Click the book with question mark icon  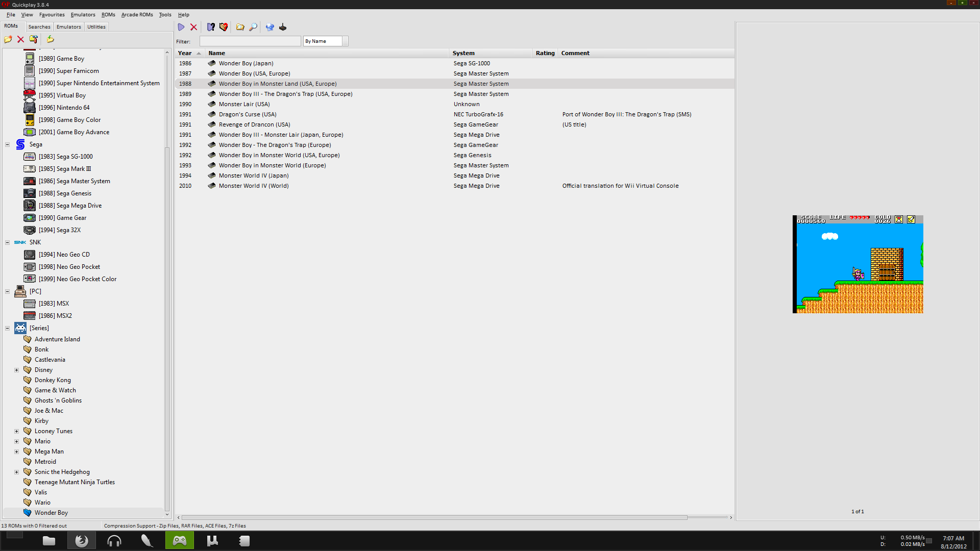(211, 27)
